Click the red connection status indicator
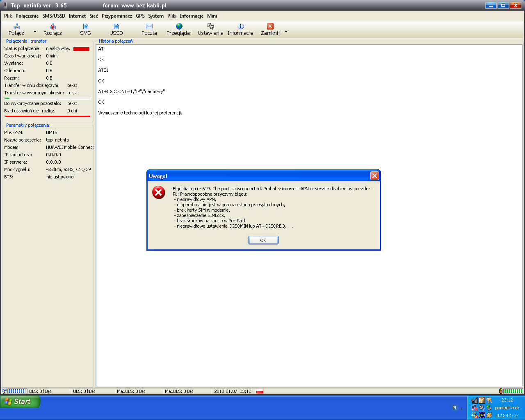This screenshot has width=525, height=420. (81, 49)
